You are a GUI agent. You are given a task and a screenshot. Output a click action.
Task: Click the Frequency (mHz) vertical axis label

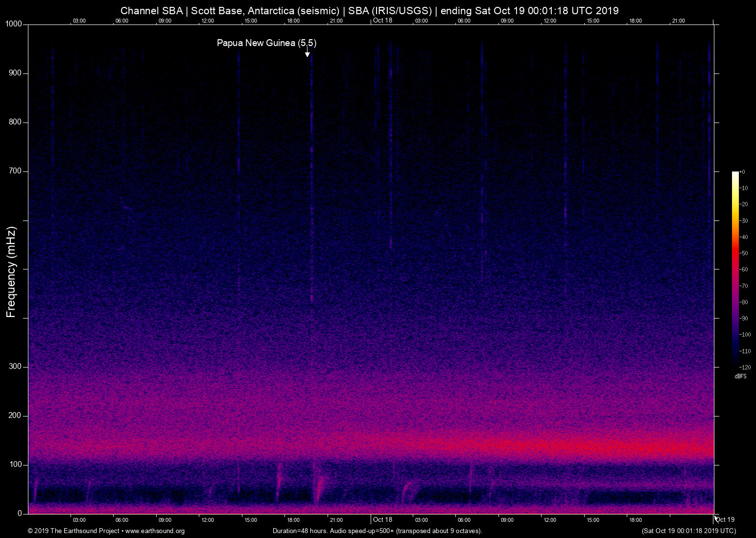tap(11, 272)
